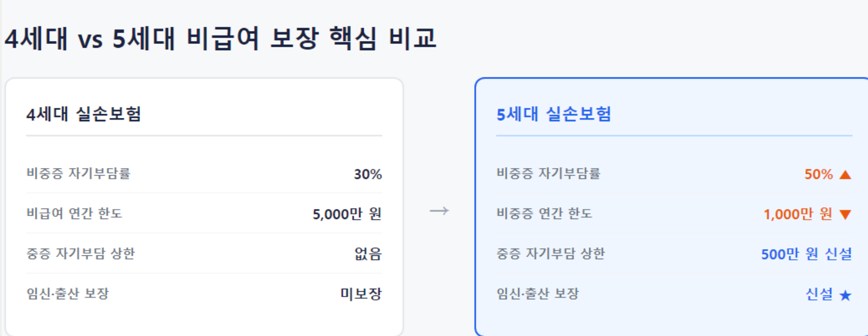Click the 500만 원 신설 text
868x336 pixels.
806,254
